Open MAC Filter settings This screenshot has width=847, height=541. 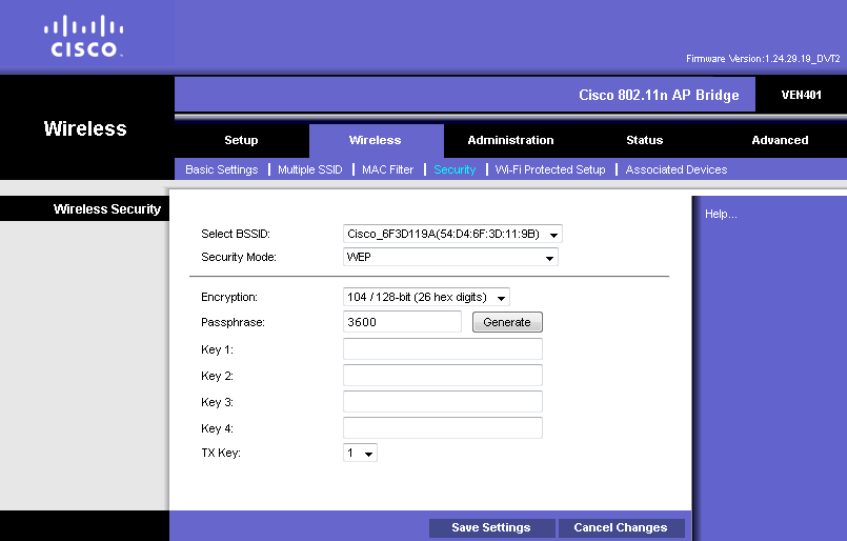coord(387,170)
